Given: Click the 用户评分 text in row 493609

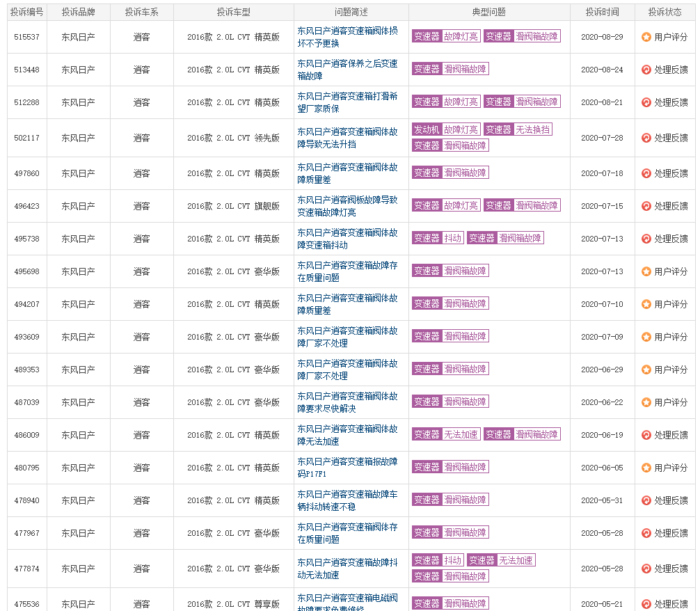Looking at the screenshot, I should (x=671, y=337).
